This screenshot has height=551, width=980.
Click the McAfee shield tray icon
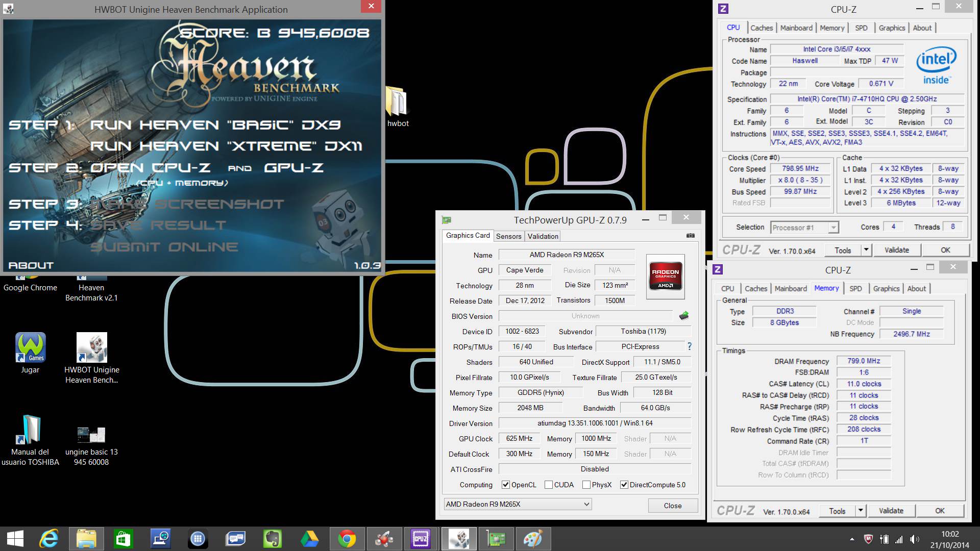click(868, 539)
